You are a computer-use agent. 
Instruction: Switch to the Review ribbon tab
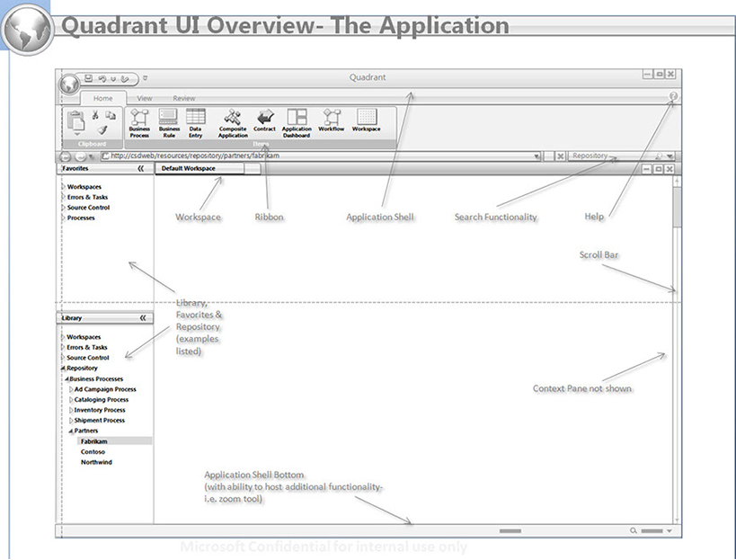point(183,98)
